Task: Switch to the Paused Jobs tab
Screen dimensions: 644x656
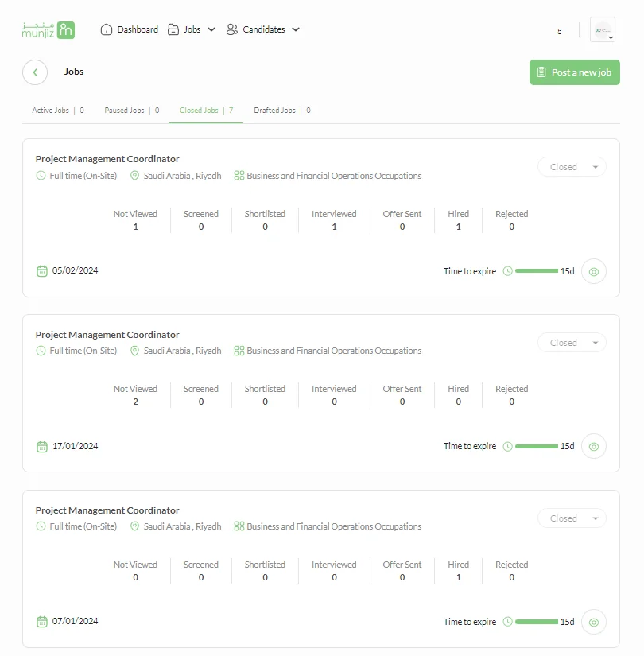Action: (125, 111)
